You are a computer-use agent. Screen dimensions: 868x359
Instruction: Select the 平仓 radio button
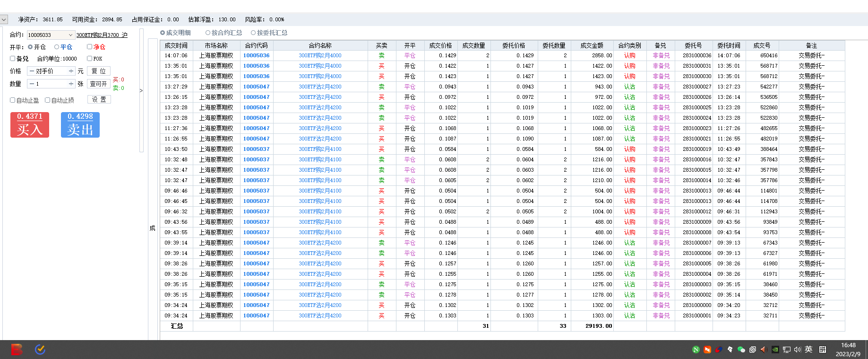pos(57,47)
